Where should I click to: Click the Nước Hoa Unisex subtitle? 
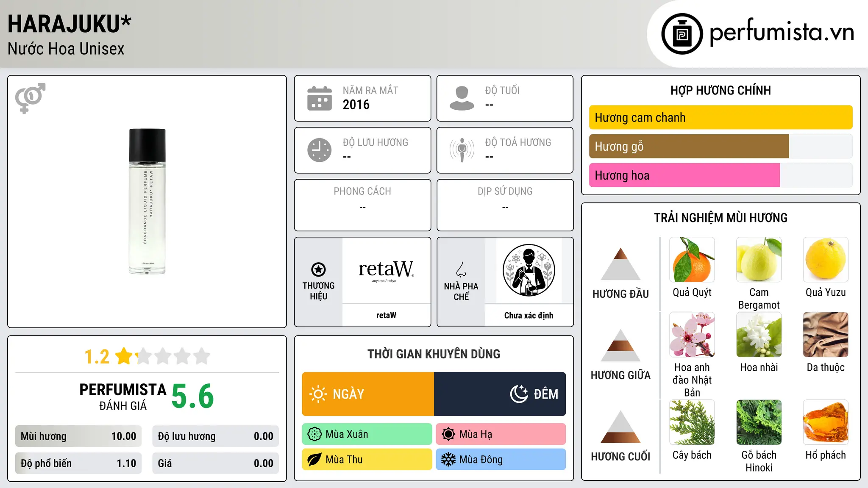coord(66,49)
